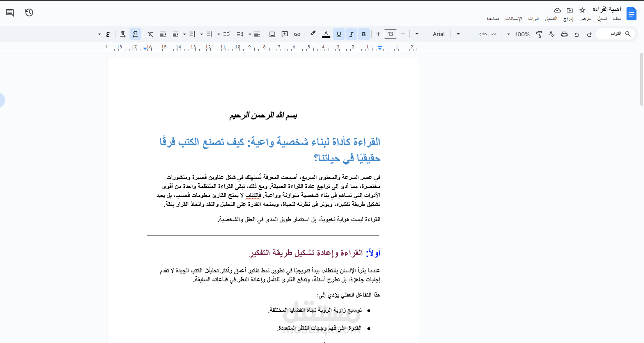Decrease font size with minus button

pos(403,34)
